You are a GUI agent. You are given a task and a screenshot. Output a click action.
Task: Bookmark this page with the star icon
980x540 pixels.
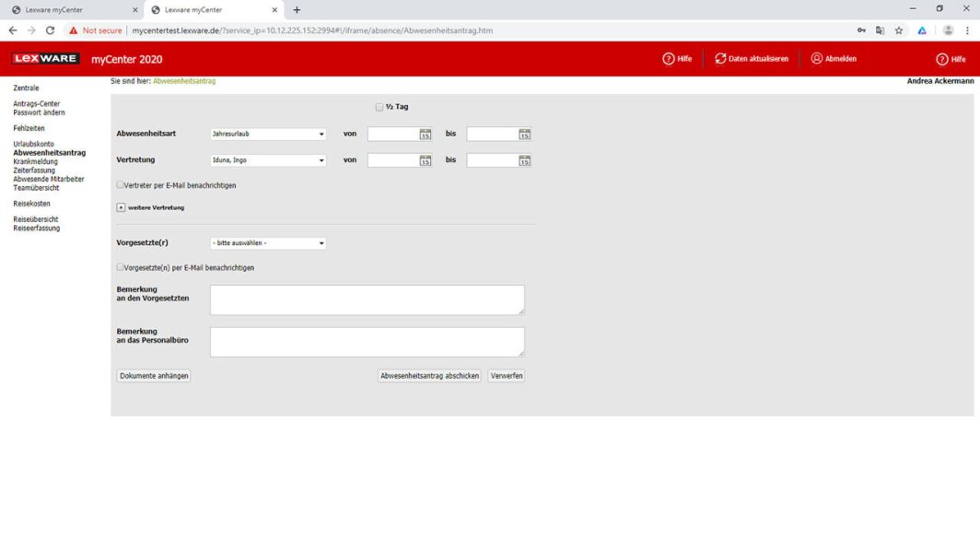tap(899, 30)
